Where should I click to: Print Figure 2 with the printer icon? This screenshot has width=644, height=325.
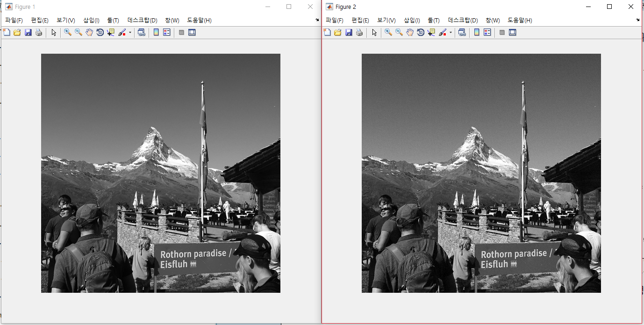[x=359, y=33]
